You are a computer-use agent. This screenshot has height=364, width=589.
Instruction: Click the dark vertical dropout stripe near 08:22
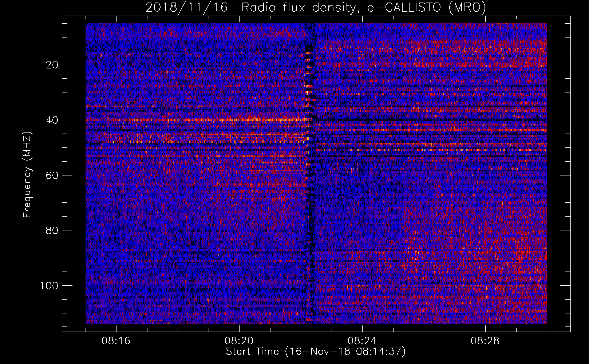(x=310, y=174)
